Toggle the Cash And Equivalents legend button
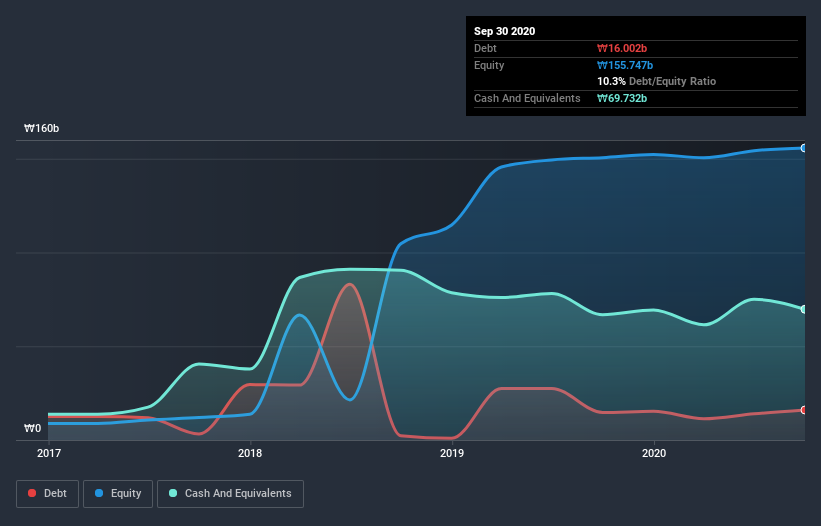 click(230, 494)
